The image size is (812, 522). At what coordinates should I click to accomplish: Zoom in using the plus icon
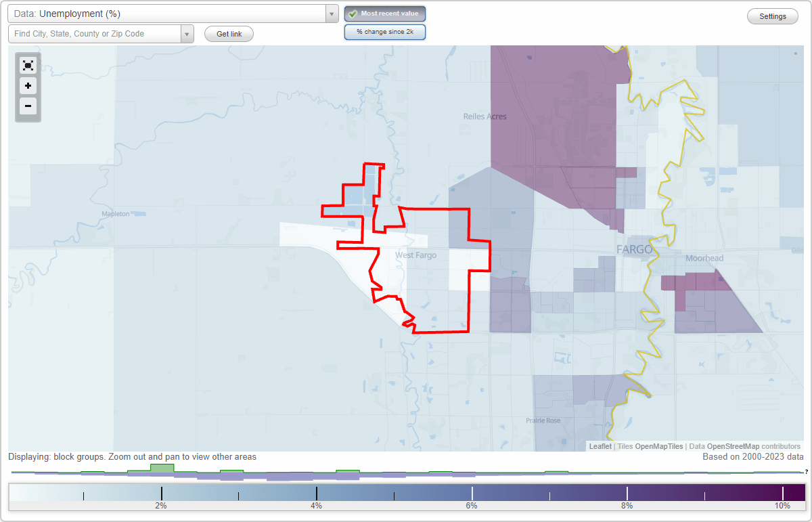point(28,86)
